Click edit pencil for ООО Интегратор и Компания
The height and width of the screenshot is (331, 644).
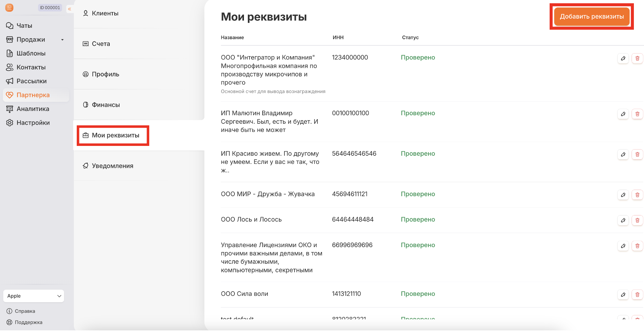(x=623, y=58)
